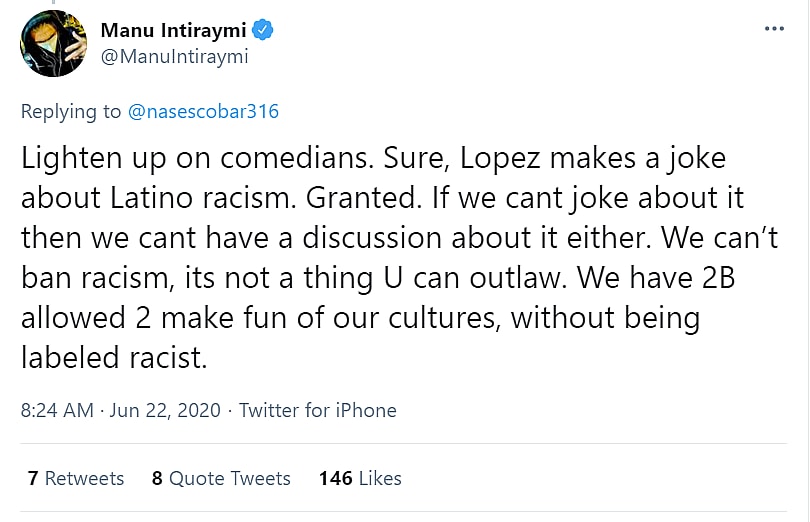Click the words "labeled racist." at tweet end
This screenshot has width=810, height=522.
tap(114, 358)
